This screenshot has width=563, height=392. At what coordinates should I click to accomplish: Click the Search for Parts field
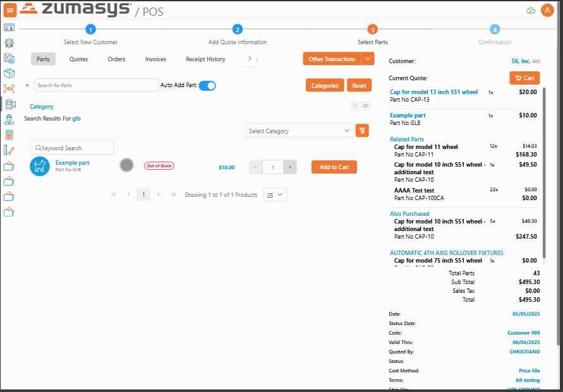[95, 85]
